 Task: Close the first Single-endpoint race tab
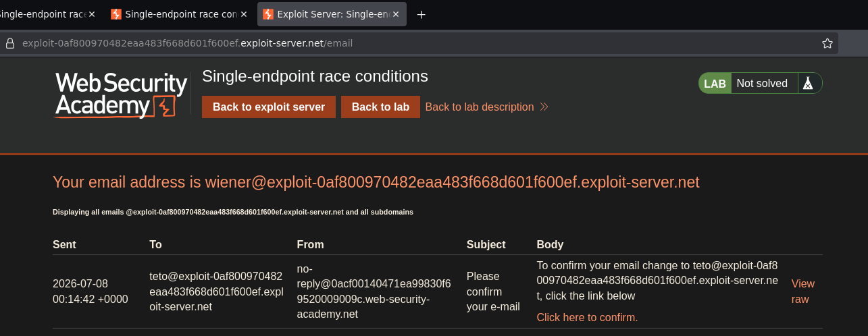click(x=92, y=14)
